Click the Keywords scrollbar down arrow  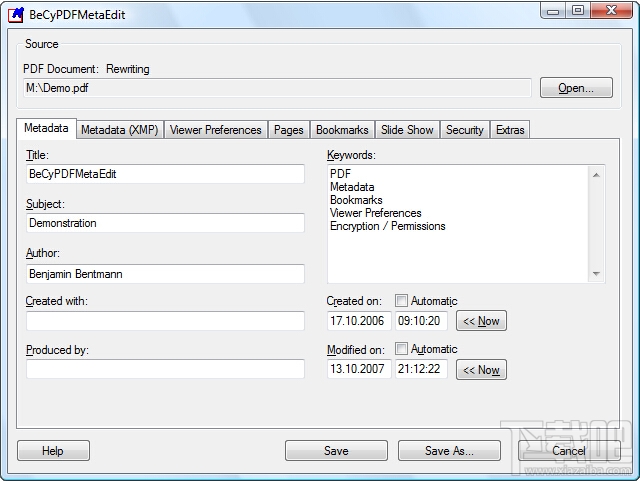(x=596, y=274)
